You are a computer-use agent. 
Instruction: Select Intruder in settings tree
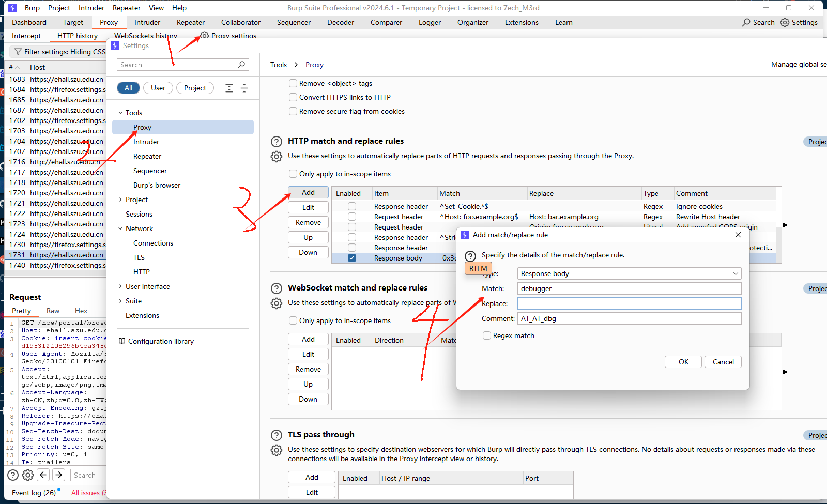coord(146,142)
